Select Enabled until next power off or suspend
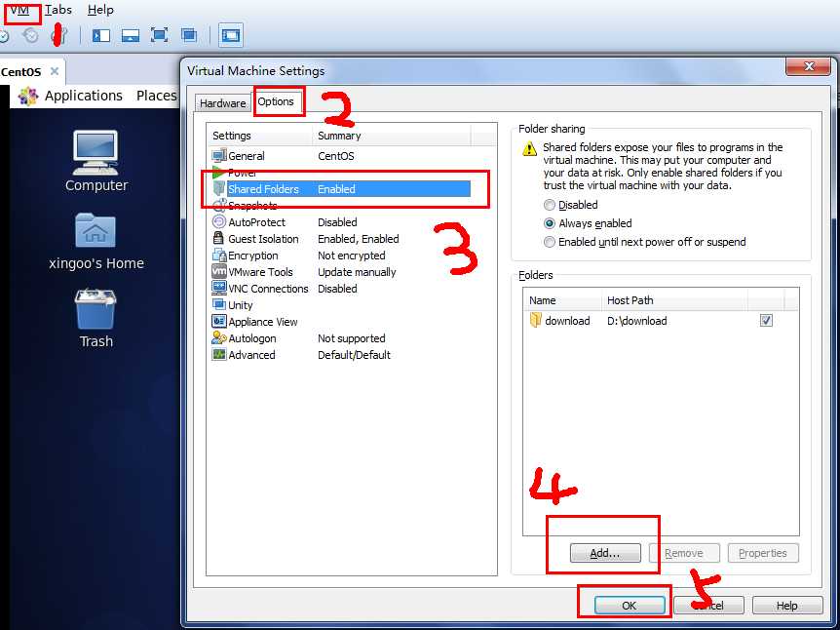 549,242
